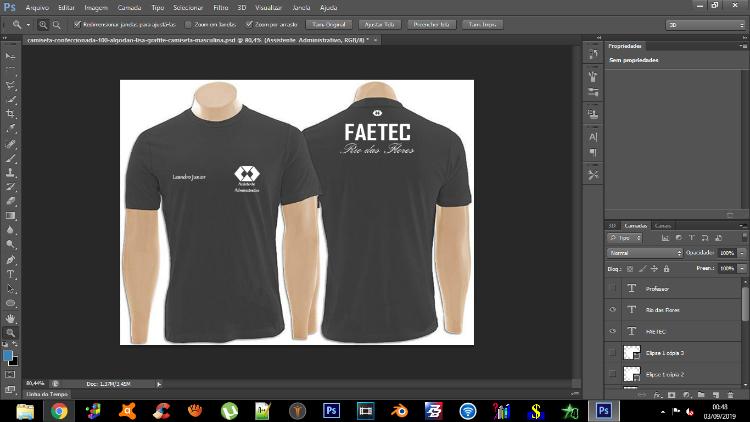Toggle the resize windows to fit checkbox

[77, 24]
